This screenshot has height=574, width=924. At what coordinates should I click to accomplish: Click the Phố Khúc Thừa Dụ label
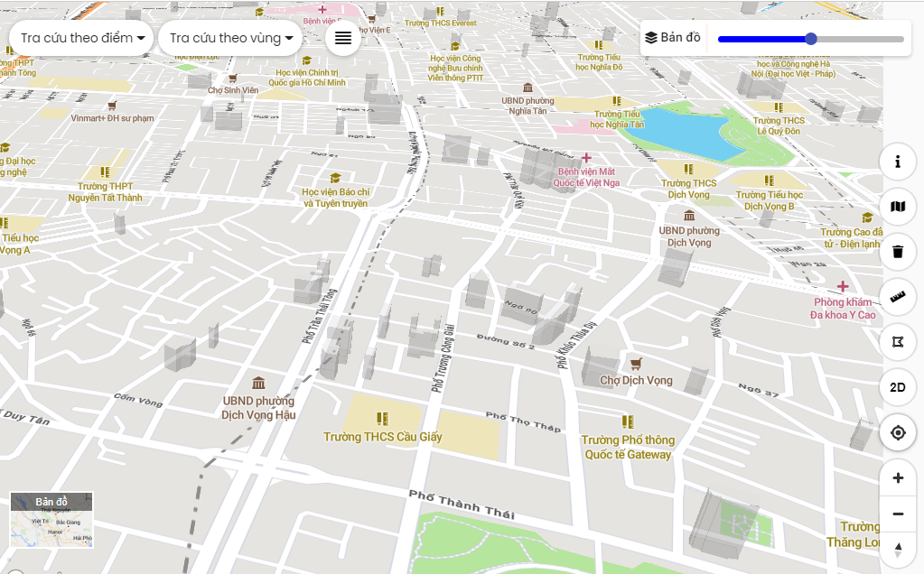(577, 345)
